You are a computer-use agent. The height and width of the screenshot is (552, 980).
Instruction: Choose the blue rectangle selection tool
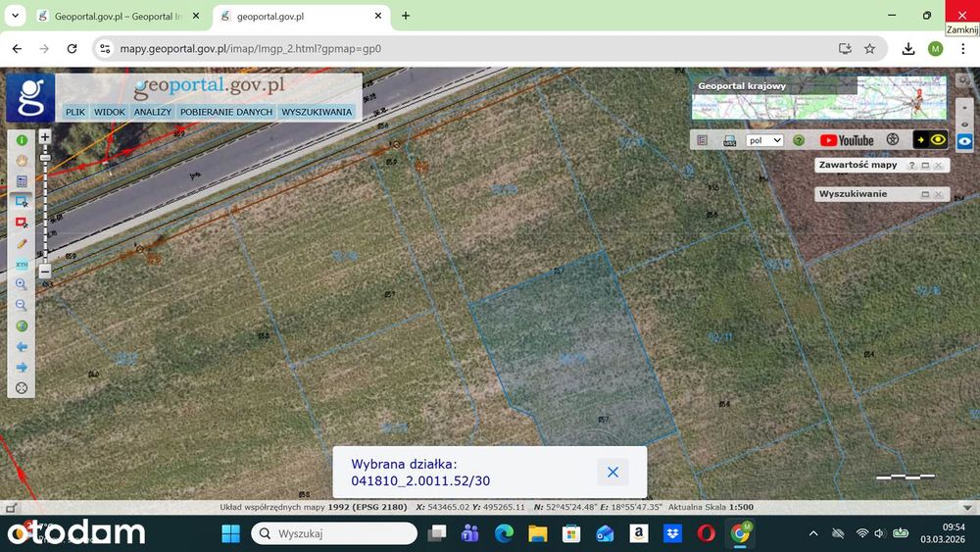(x=22, y=201)
